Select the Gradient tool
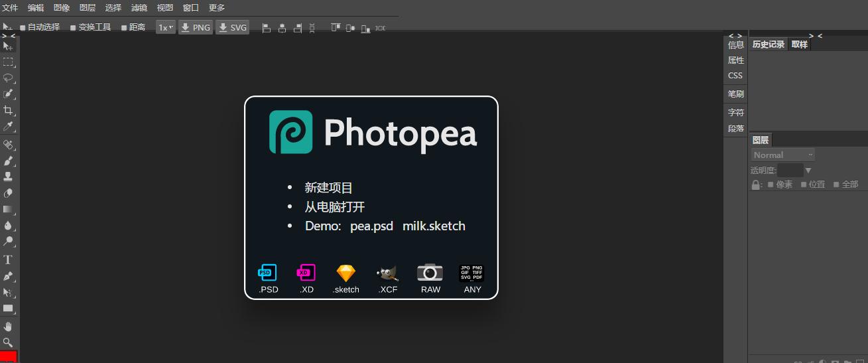 pyautogui.click(x=8, y=209)
